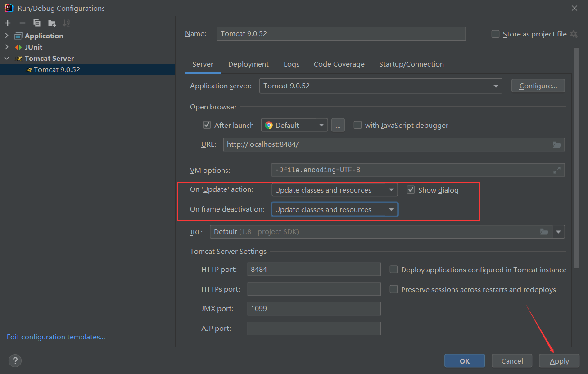Switch to Logs tab

pos(291,64)
